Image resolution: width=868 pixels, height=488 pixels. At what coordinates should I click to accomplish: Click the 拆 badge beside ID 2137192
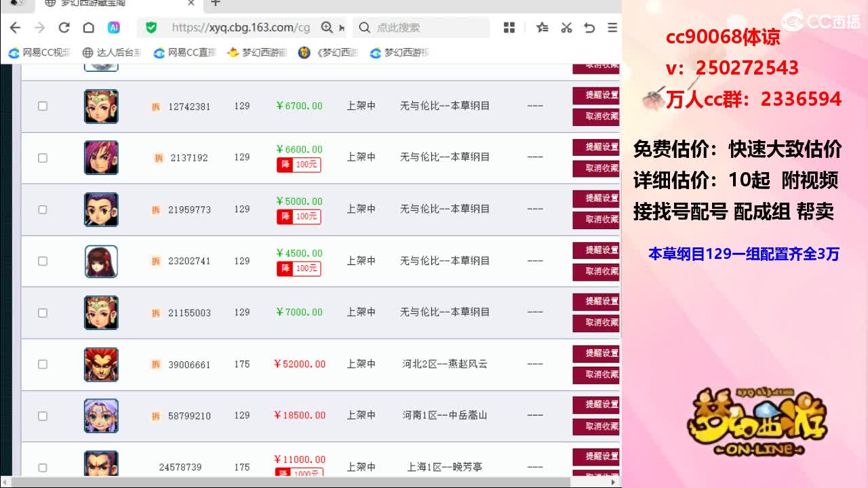point(159,158)
